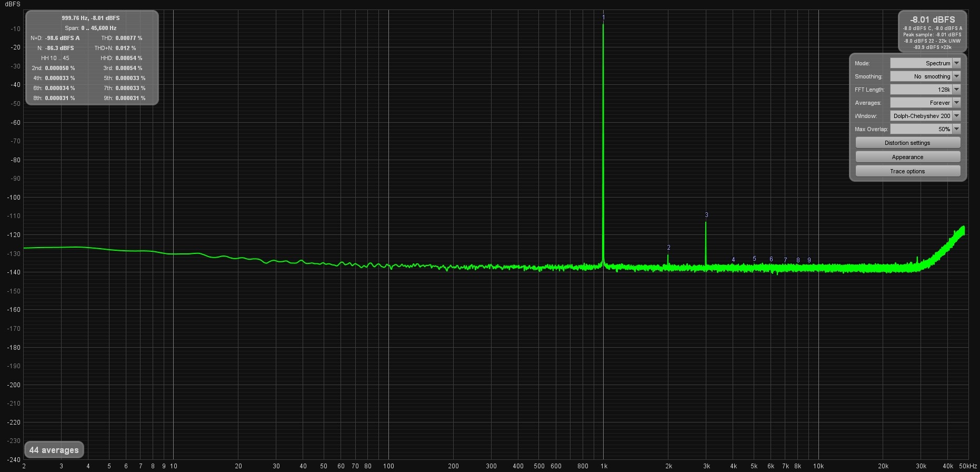
Task: Click the 1k label on the frequency axis
Action: pos(604,466)
